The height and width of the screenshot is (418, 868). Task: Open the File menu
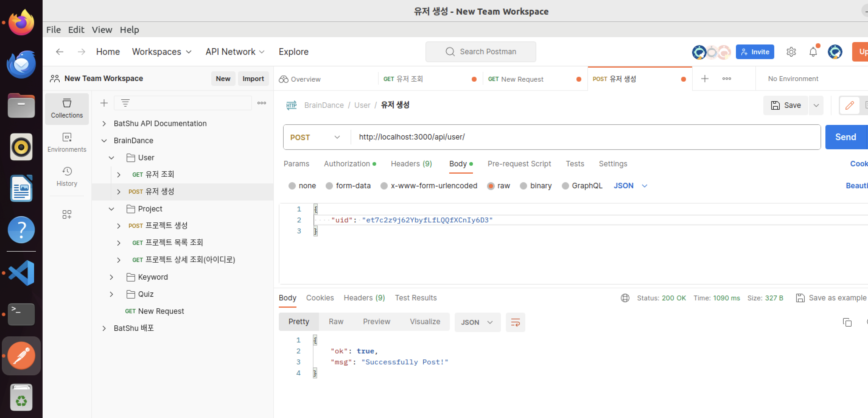tap(54, 30)
